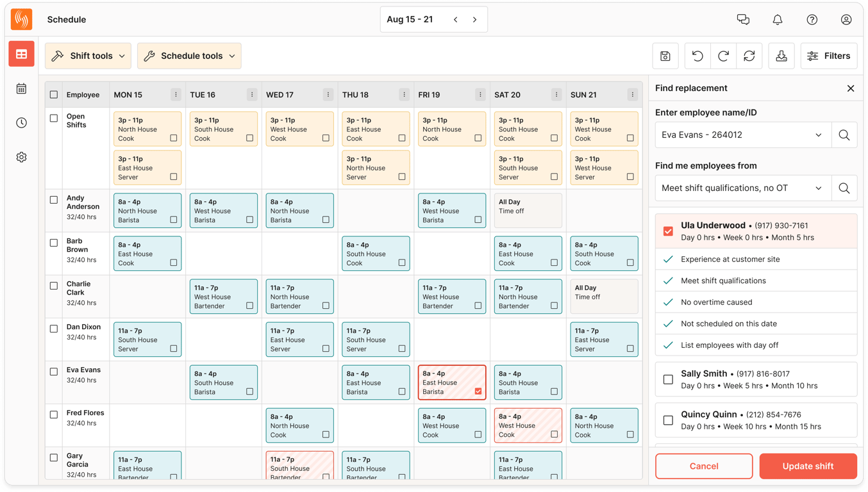Viewport: 868px width, 492px height.
Task: Uncheck Ula Underwood replacement checkbox
Action: pos(668,231)
